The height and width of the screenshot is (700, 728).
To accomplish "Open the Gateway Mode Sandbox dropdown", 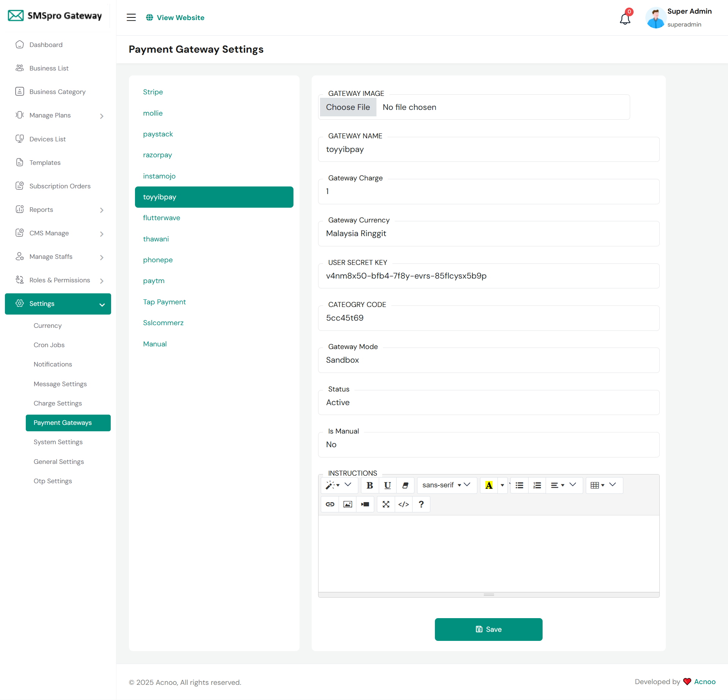I will coord(488,360).
